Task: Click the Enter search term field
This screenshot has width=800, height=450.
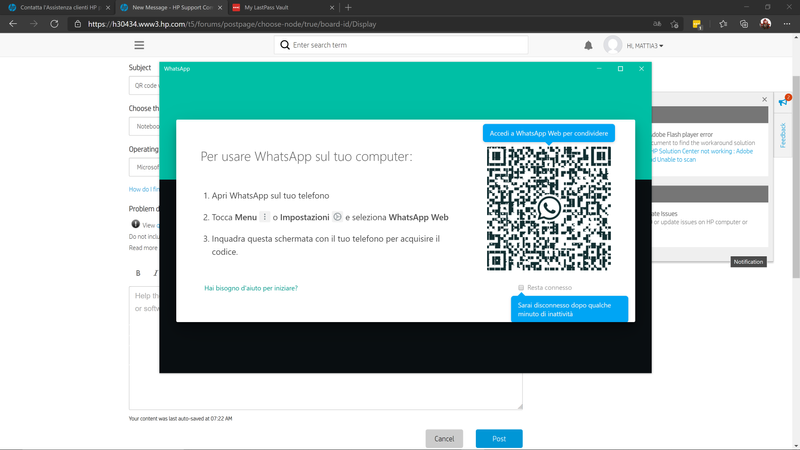Action: (x=401, y=45)
